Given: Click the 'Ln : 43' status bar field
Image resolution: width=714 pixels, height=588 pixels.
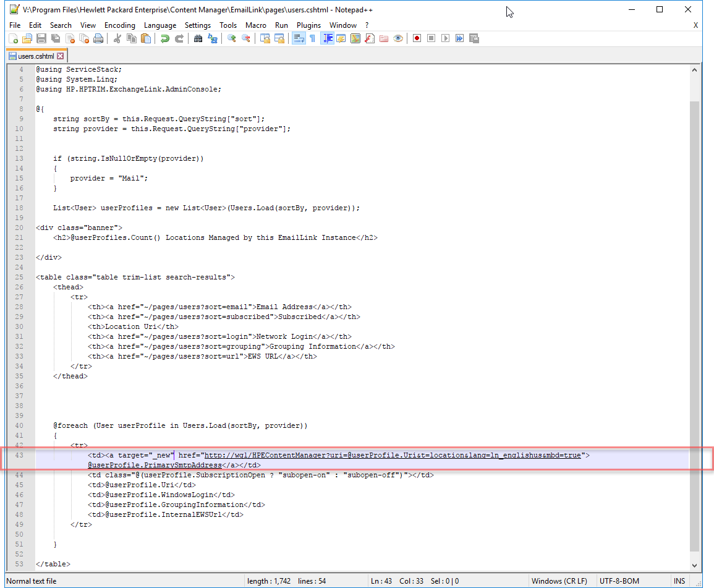Looking at the screenshot, I should coord(381,581).
